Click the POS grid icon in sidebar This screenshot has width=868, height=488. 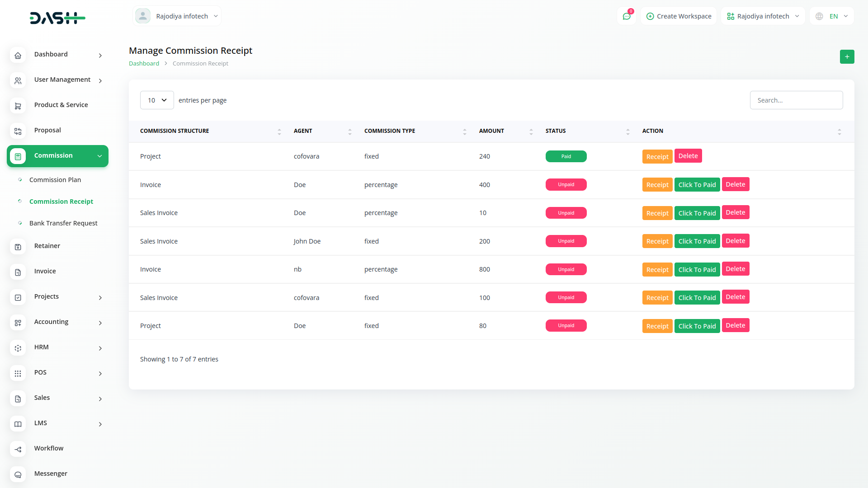(x=18, y=373)
